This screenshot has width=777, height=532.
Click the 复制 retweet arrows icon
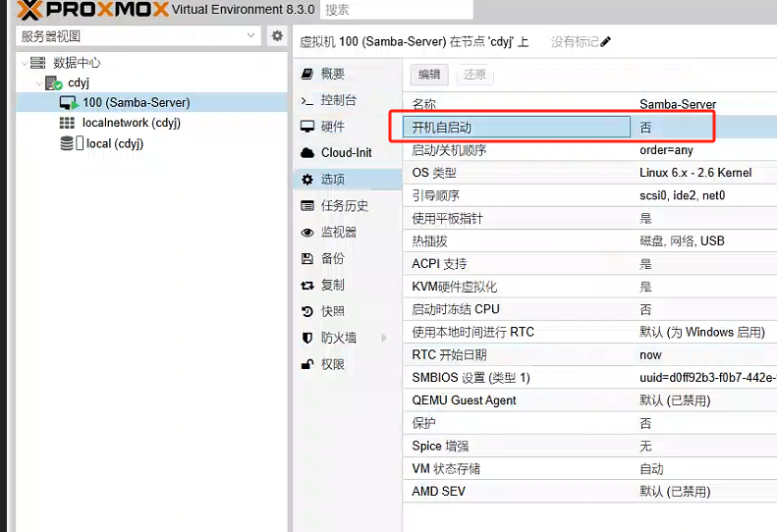point(307,286)
